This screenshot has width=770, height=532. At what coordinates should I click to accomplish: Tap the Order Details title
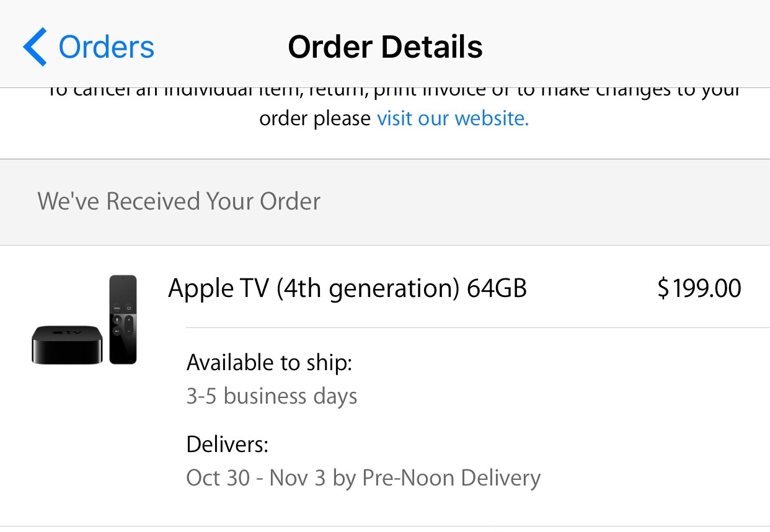click(x=385, y=47)
